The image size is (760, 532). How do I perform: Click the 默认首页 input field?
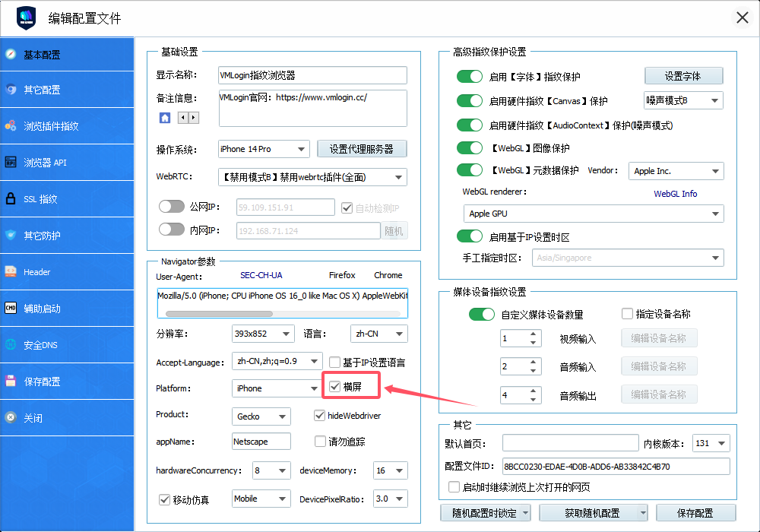click(x=571, y=443)
